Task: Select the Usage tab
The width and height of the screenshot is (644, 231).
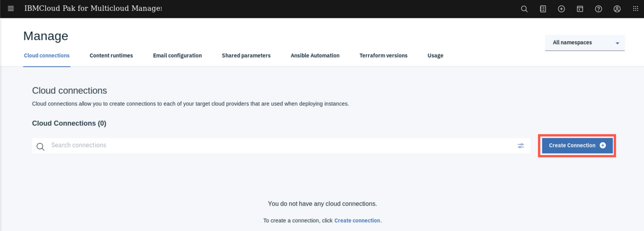Action: (435, 56)
